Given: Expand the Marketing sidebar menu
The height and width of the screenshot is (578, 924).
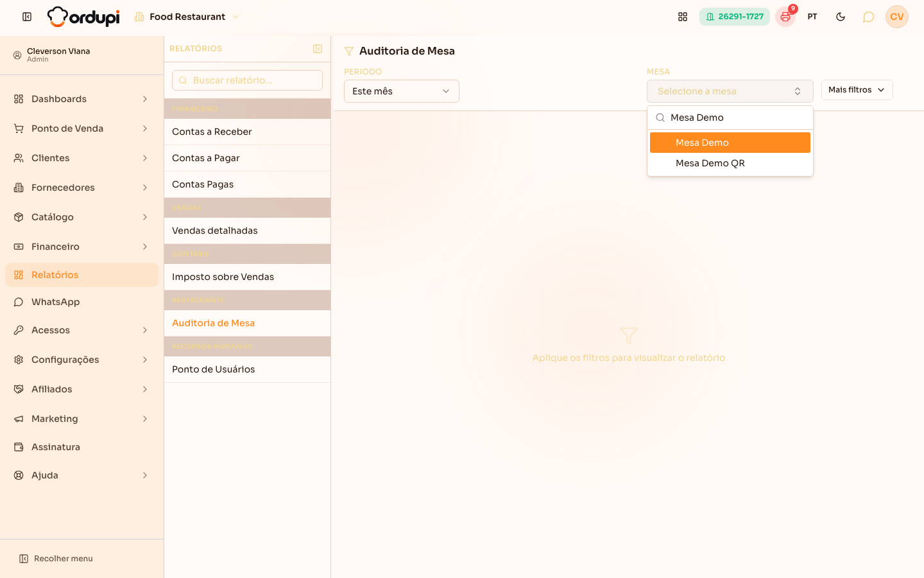Looking at the screenshot, I should click(81, 419).
